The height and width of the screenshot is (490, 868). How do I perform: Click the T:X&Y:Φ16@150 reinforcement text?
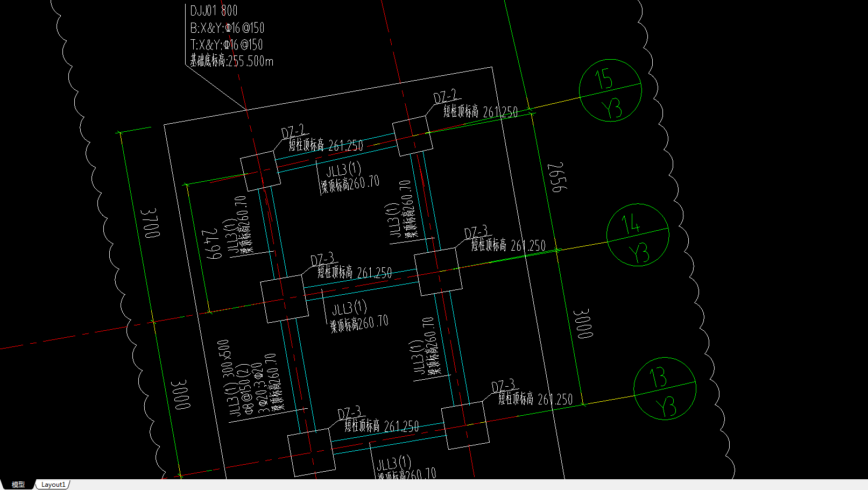click(x=227, y=45)
